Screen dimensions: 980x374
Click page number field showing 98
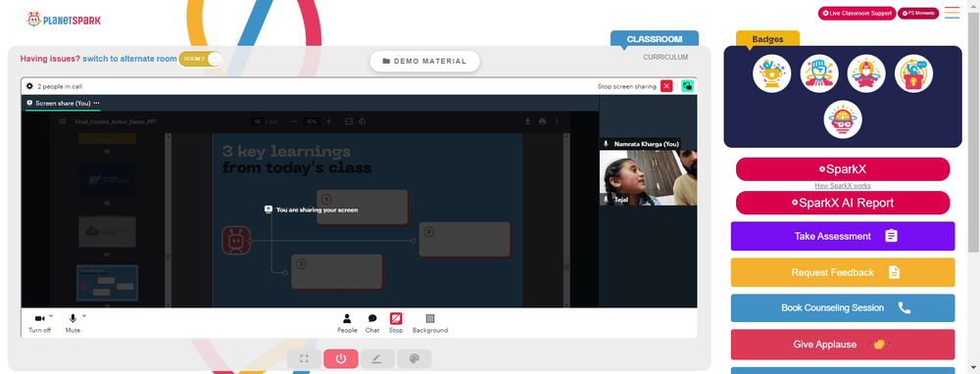pyautogui.click(x=257, y=121)
